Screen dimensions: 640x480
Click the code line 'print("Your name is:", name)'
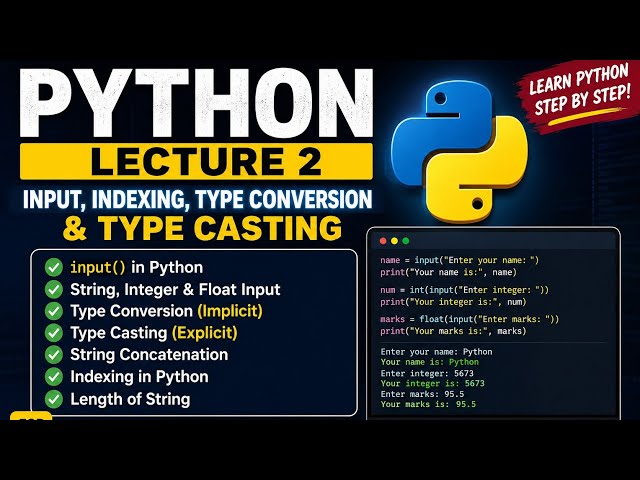(x=449, y=272)
